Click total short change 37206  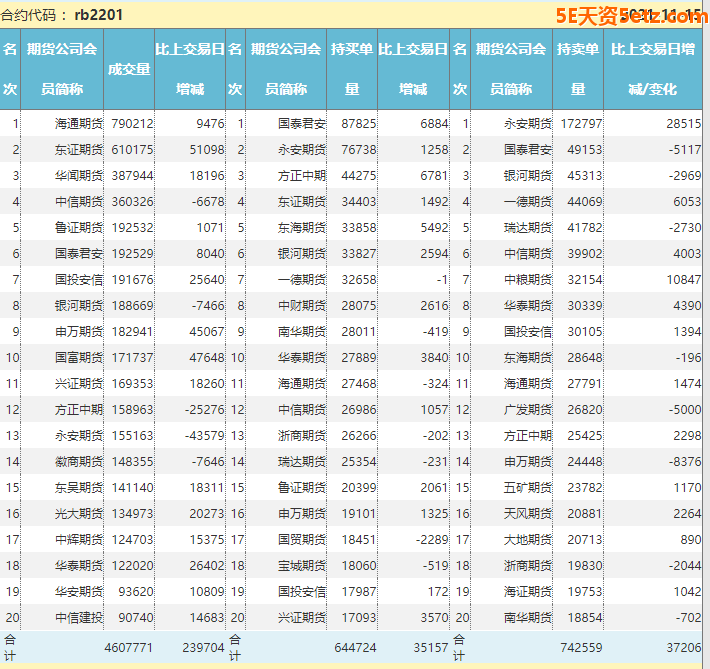tap(684, 648)
